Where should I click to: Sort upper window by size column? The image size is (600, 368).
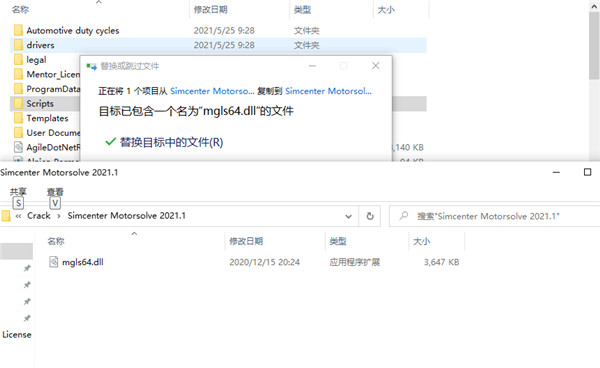coord(386,10)
